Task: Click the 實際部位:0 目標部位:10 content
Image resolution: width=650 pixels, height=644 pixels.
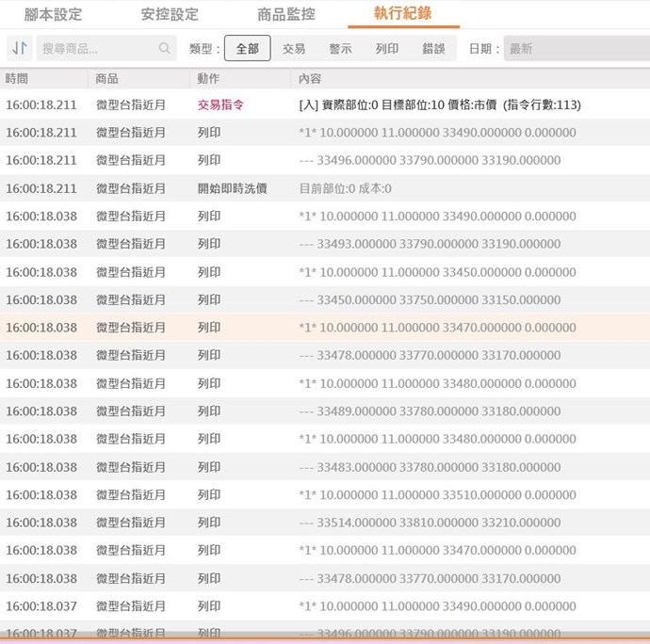Action: 440,105
